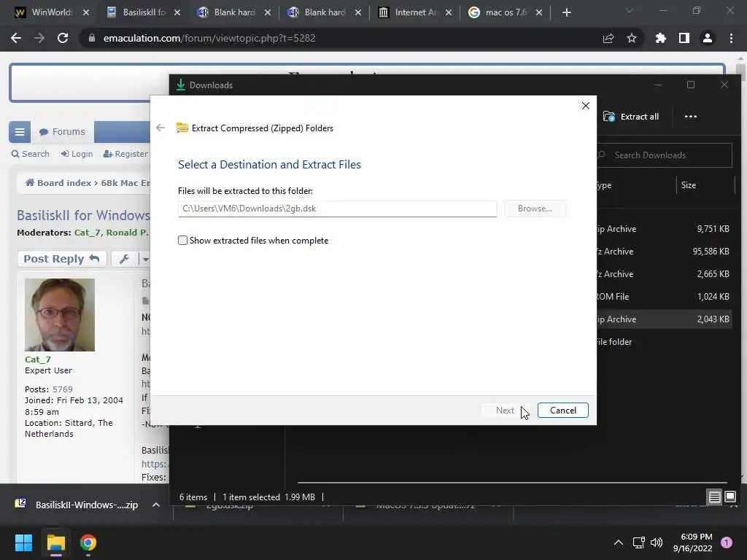Show hidden tray icons chevron

[x=619, y=542]
